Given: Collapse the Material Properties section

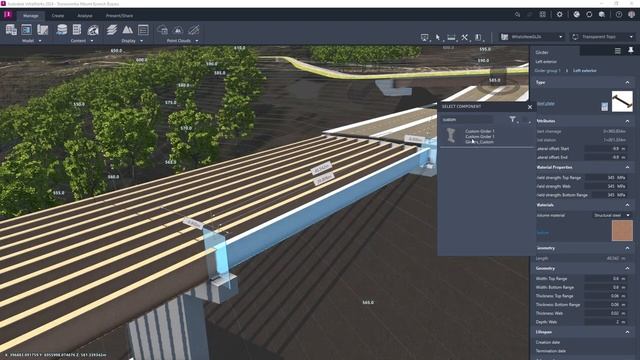Looking at the screenshot, I should [627, 167].
